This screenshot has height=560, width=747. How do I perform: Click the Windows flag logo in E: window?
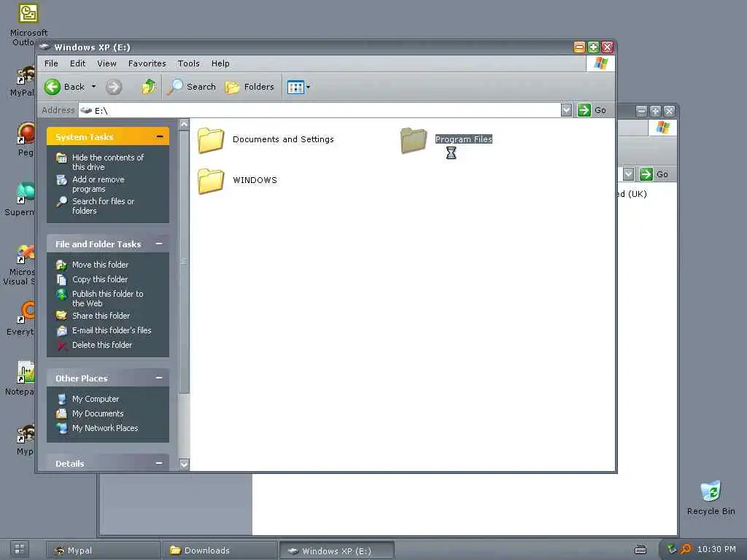(x=601, y=63)
